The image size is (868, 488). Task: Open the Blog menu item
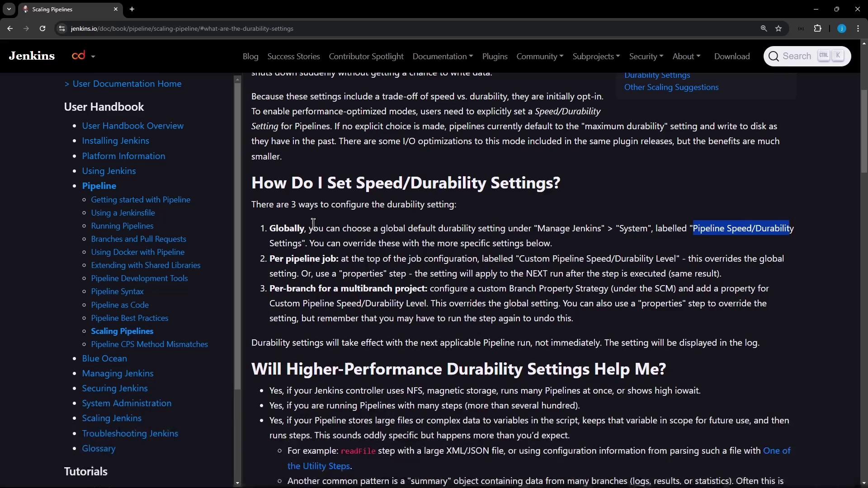(250, 56)
